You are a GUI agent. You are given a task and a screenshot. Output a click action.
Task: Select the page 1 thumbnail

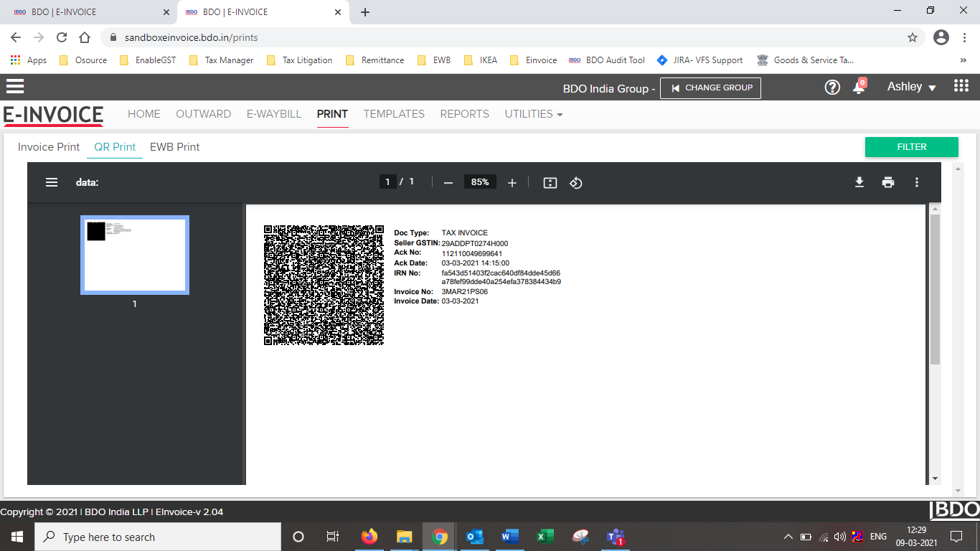tap(135, 255)
